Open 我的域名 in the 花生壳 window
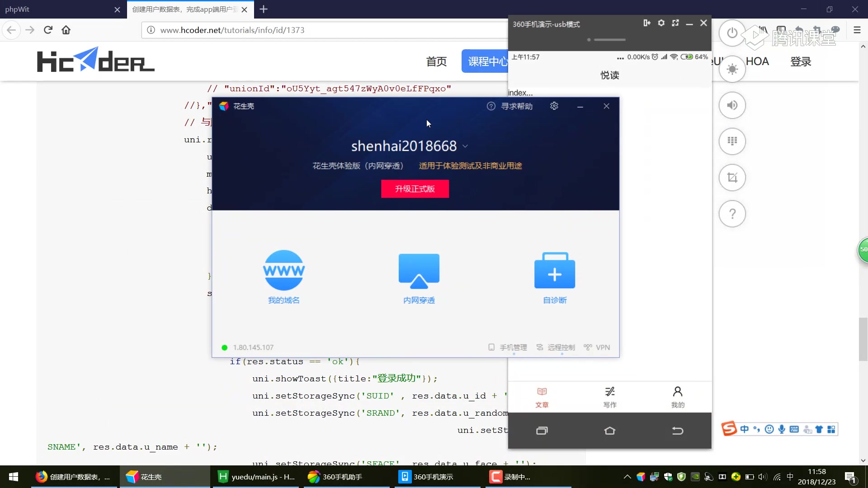This screenshot has height=488, width=868. coord(283,277)
